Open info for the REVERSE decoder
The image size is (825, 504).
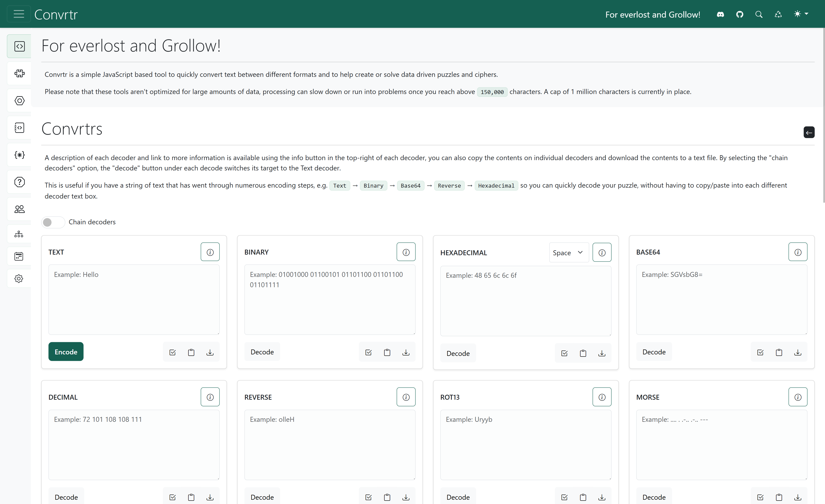click(406, 397)
